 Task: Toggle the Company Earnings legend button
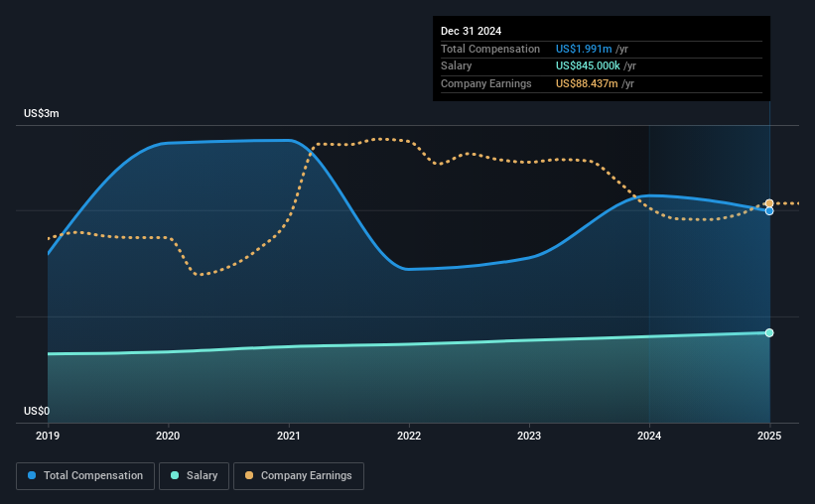[x=299, y=476]
